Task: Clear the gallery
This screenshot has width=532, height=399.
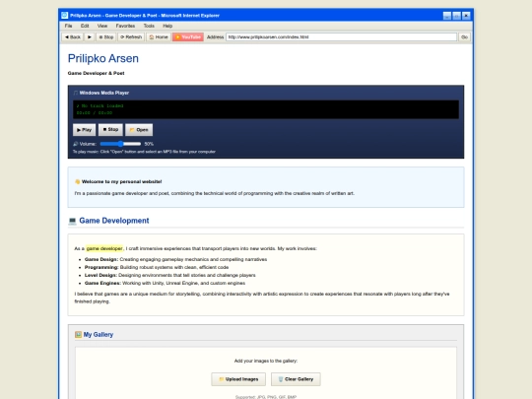Action: click(x=296, y=379)
